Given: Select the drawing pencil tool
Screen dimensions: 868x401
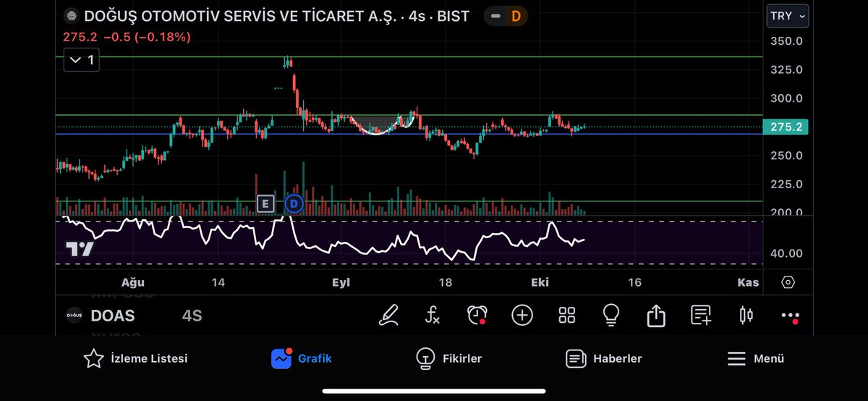Looking at the screenshot, I should point(389,315).
